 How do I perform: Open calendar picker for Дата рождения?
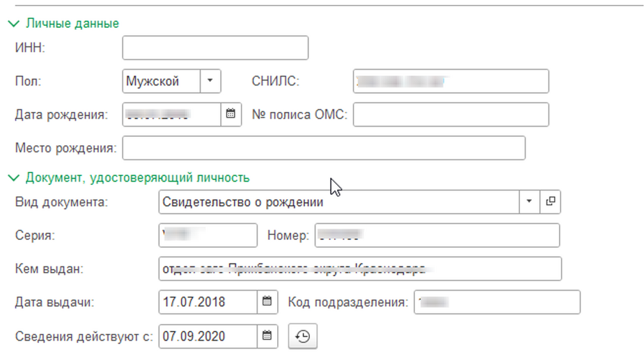point(231,115)
